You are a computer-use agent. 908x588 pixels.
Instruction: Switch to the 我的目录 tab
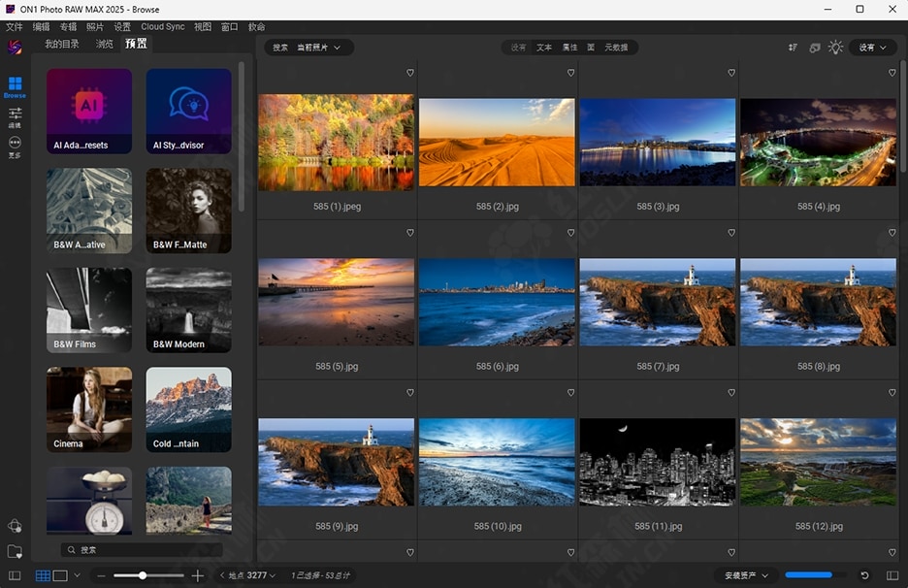(x=62, y=44)
